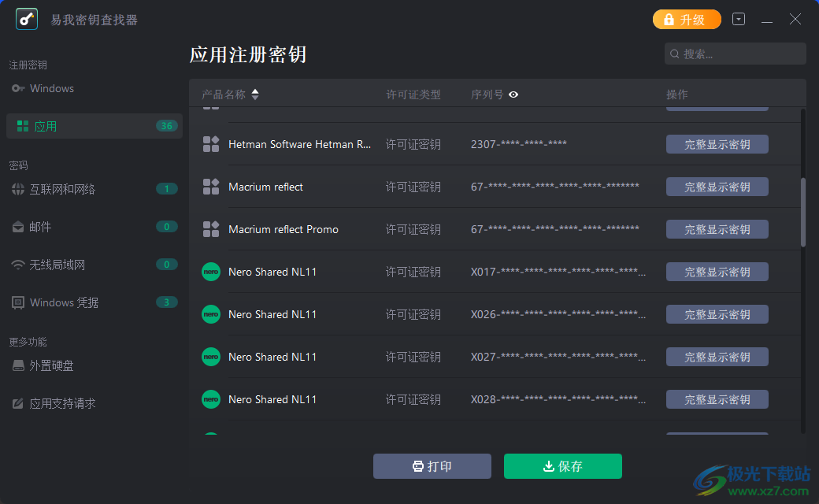Screen dimensions: 819x504
Task: Click inside the 搜索 search field
Action: click(x=735, y=54)
